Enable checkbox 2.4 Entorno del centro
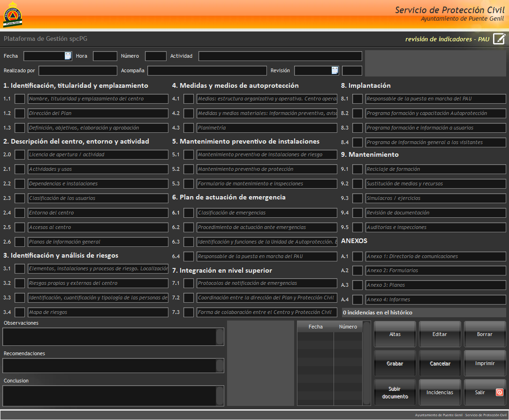The width and height of the screenshot is (509, 420). 20,213
